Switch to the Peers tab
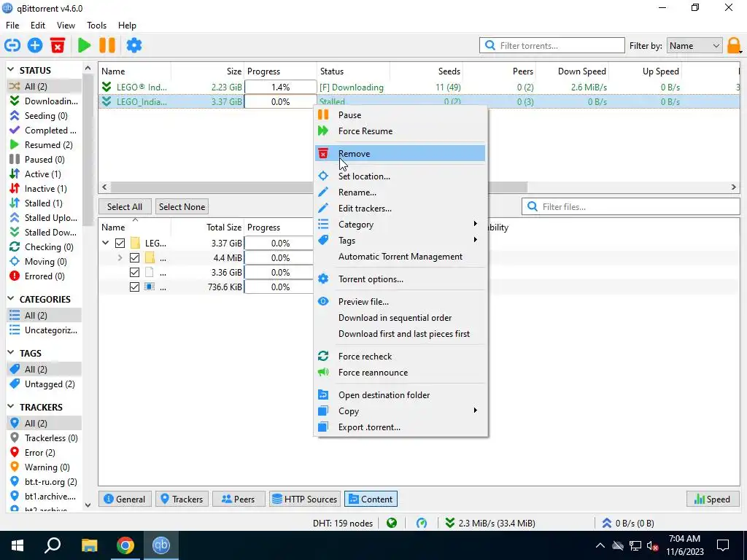 [x=238, y=499]
